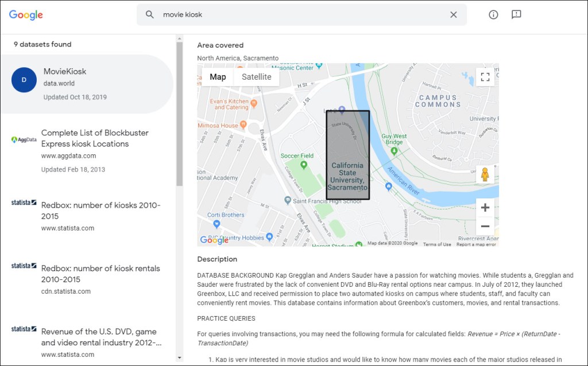This screenshot has width=588, height=366.
Task: Click California State University, Sacramento map label
Action: tap(347, 177)
